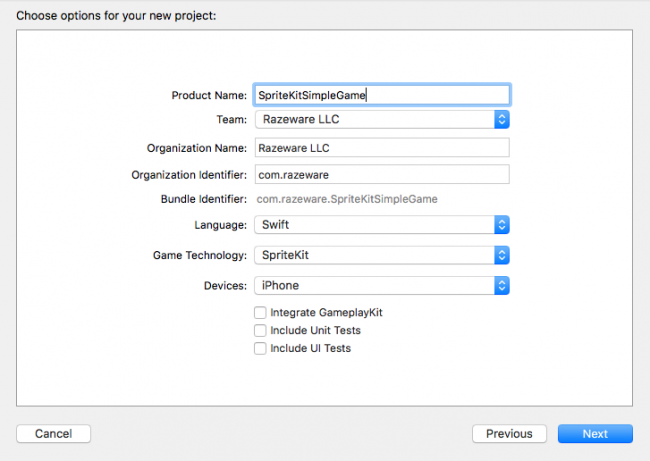Screen dimensions: 650x461
Task: Click the Language popup arrows icon
Action: [x=501, y=225]
